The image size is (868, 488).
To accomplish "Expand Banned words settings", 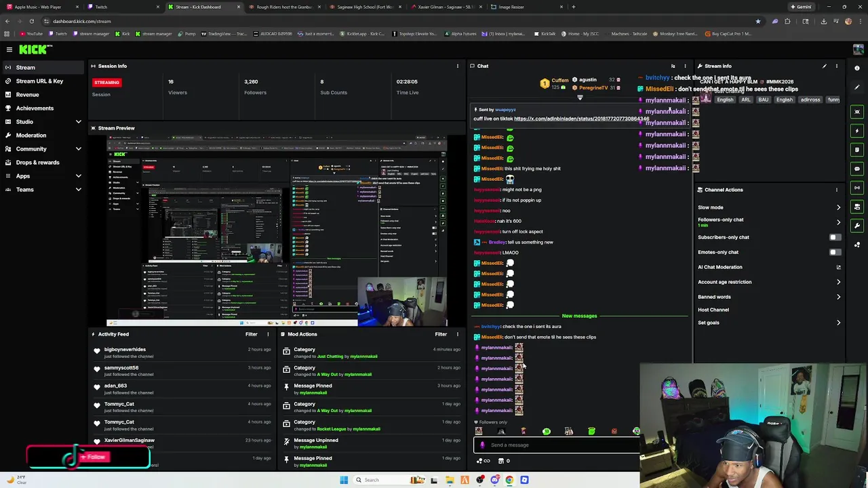I will pos(838,297).
